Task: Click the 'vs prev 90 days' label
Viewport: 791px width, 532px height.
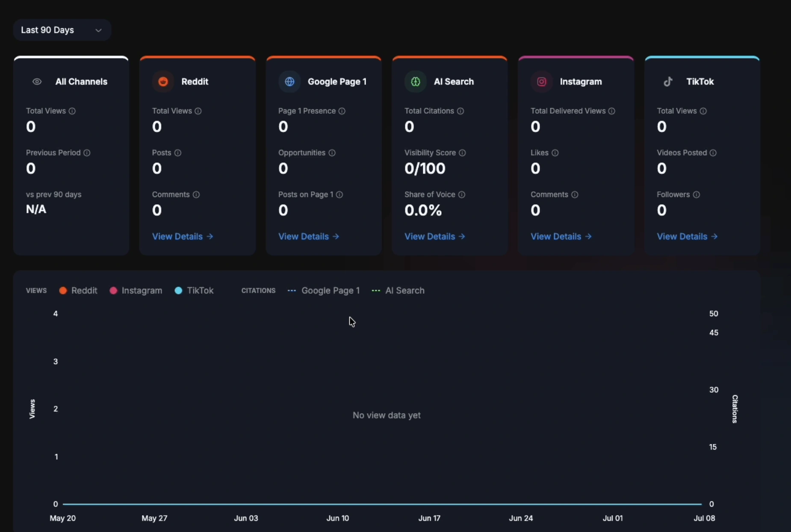Action: [53, 195]
